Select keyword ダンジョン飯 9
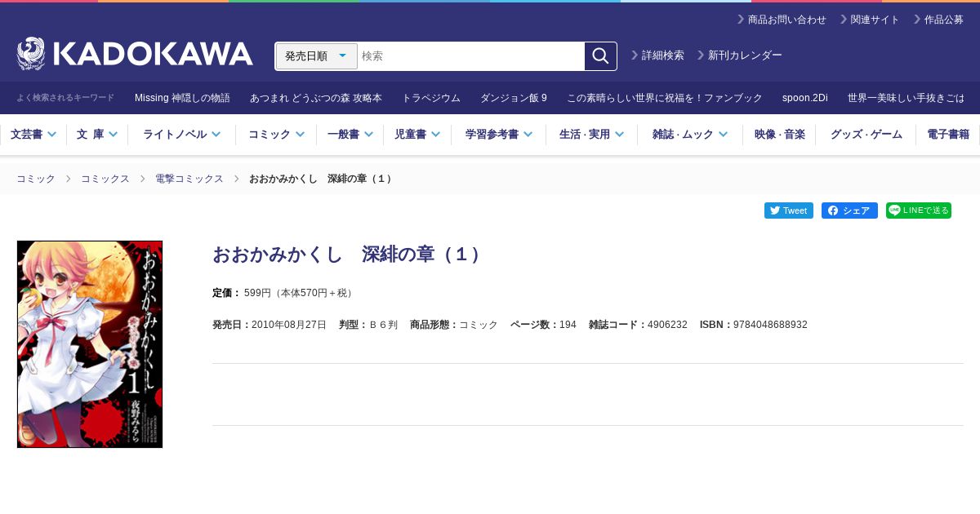980x514 pixels. 514,98
